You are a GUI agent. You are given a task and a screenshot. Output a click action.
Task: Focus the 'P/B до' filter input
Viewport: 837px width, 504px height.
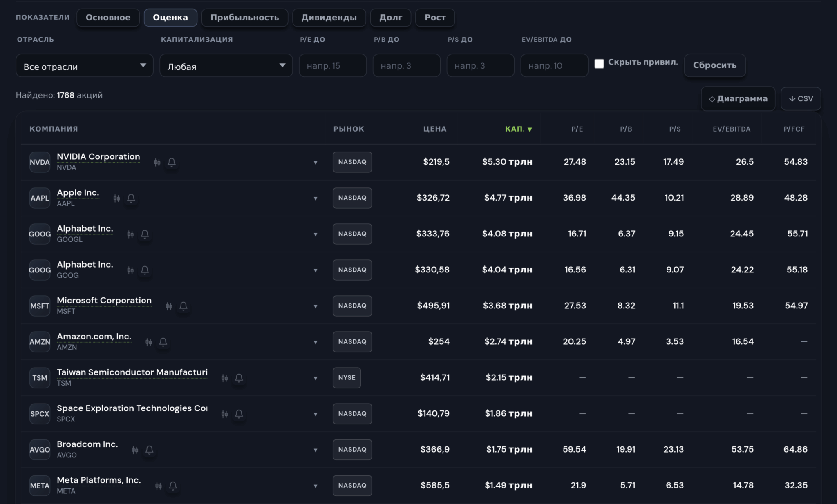tap(407, 65)
